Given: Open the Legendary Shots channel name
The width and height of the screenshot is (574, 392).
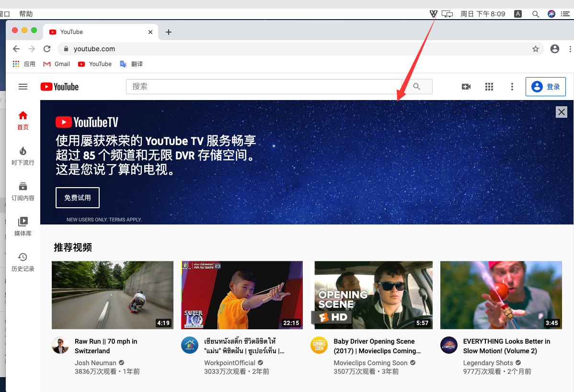Looking at the screenshot, I should tap(488, 363).
